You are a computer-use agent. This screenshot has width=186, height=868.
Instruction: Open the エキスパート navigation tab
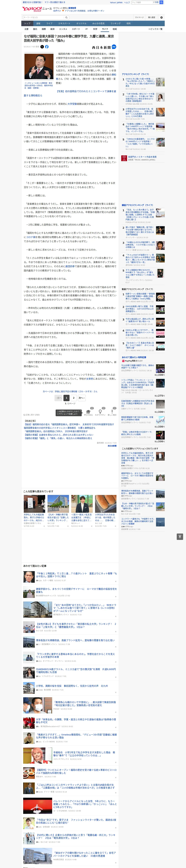pos(64,24)
